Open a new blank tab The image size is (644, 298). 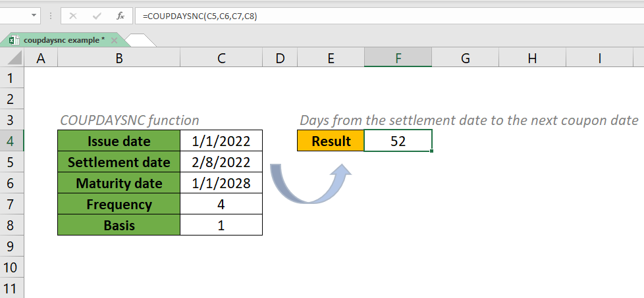click(x=140, y=40)
